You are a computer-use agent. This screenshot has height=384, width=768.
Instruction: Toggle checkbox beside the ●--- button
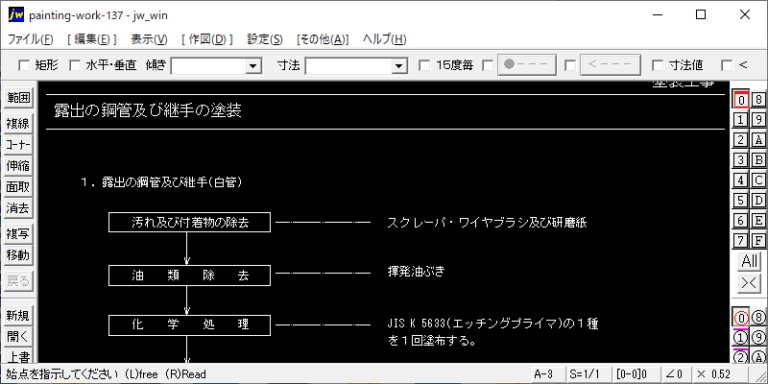tap(488, 65)
